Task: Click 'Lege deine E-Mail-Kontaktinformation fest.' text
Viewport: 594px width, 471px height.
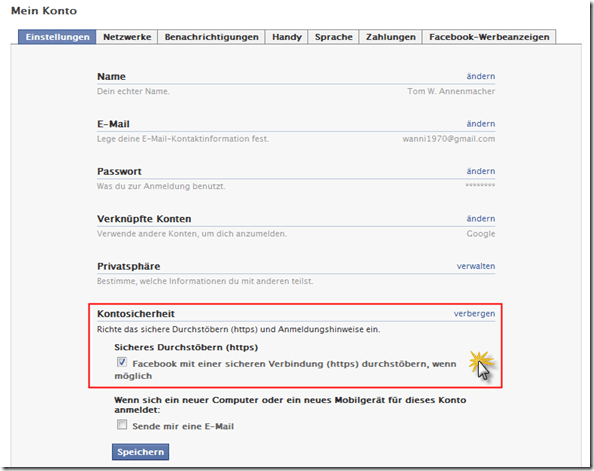Action: click(x=183, y=139)
